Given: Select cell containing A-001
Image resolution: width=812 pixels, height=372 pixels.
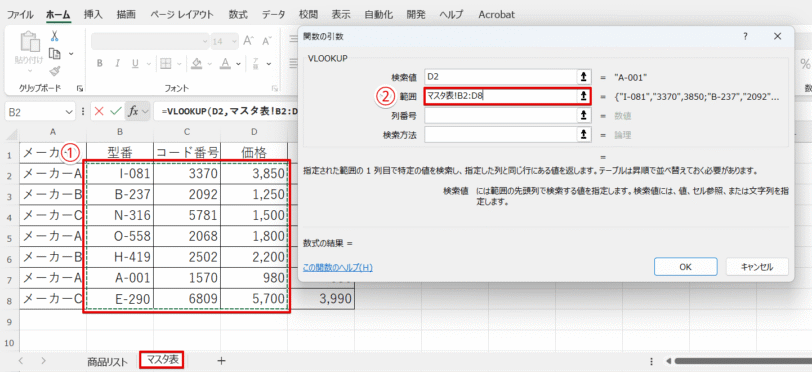Looking at the screenshot, I should 120,279.
